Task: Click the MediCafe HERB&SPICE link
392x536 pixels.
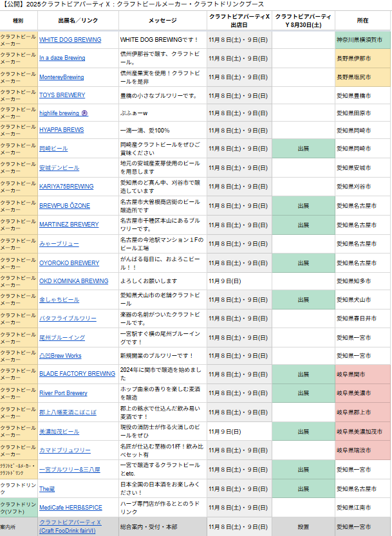Action: tap(71, 508)
